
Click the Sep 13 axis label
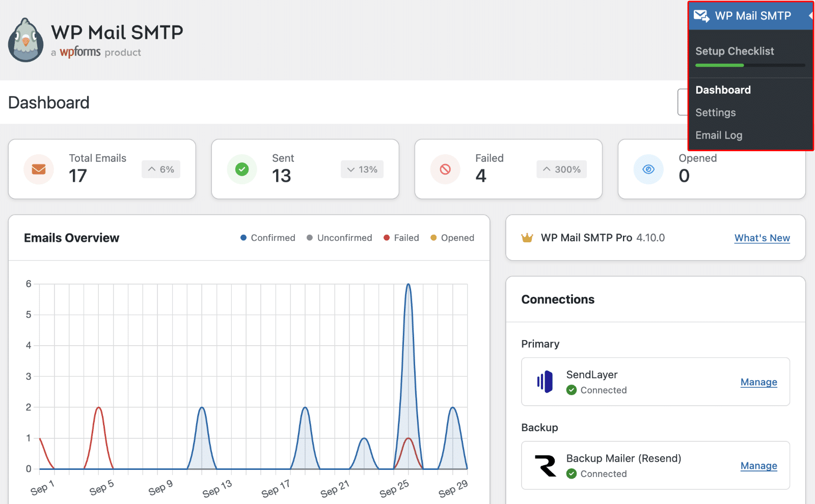(x=217, y=489)
